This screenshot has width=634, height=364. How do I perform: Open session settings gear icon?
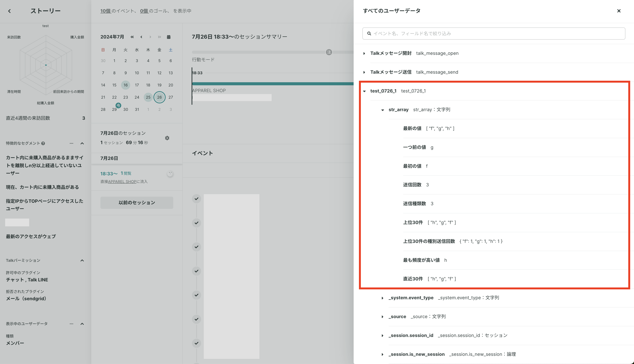[167, 138]
